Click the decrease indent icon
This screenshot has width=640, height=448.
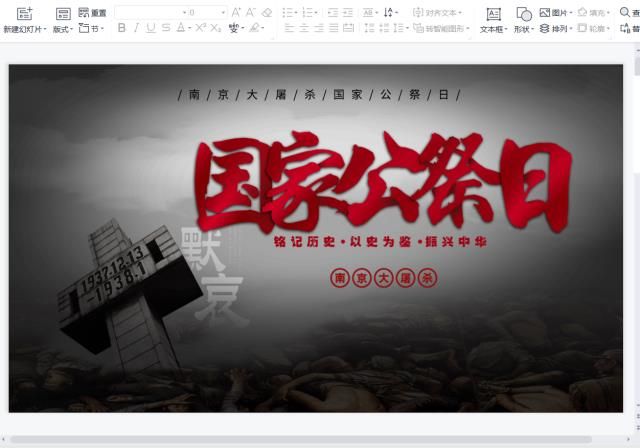click(x=333, y=13)
